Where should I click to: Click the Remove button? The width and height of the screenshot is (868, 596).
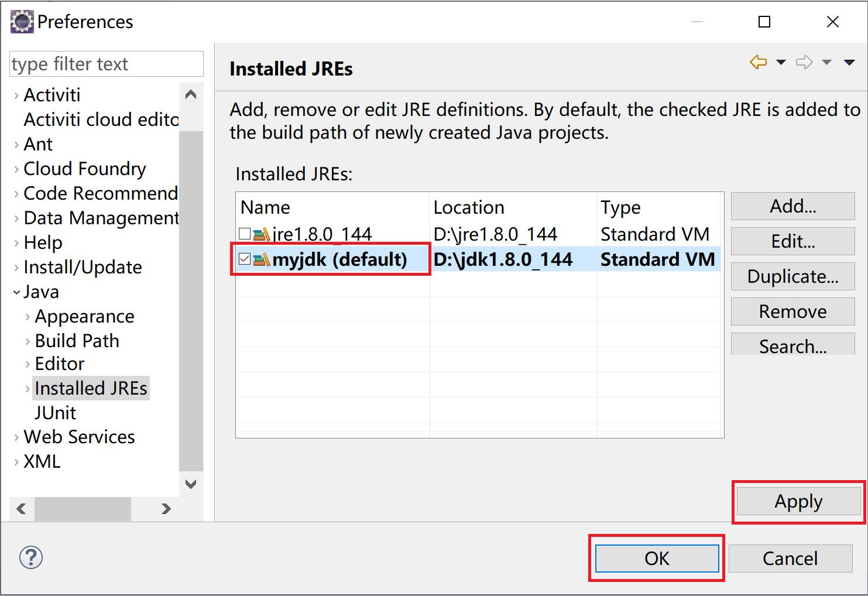(x=792, y=311)
